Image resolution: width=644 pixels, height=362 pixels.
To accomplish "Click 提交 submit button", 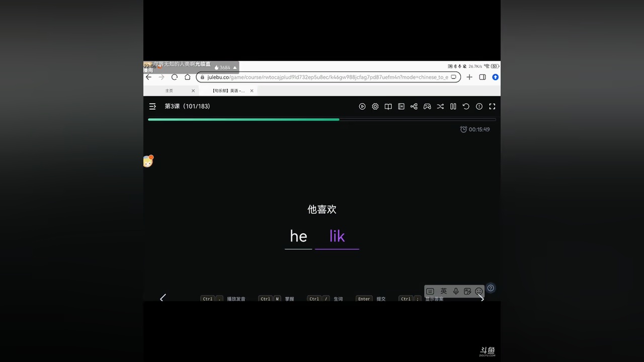I will click(x=371, y=299).
